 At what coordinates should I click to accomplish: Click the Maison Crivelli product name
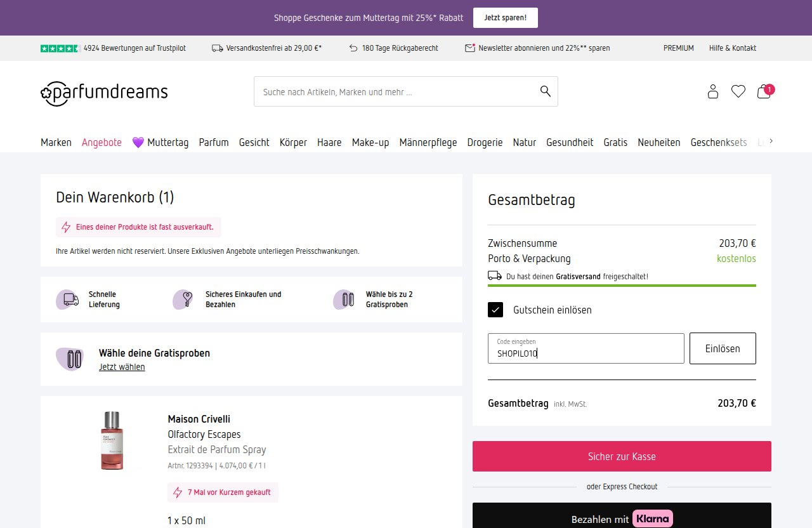click(199, 419)
